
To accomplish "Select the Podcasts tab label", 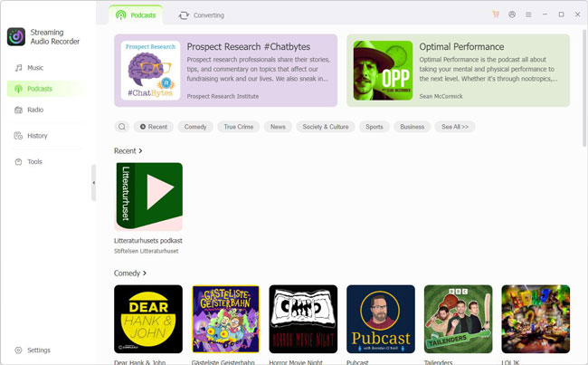I will coord(143,15).
